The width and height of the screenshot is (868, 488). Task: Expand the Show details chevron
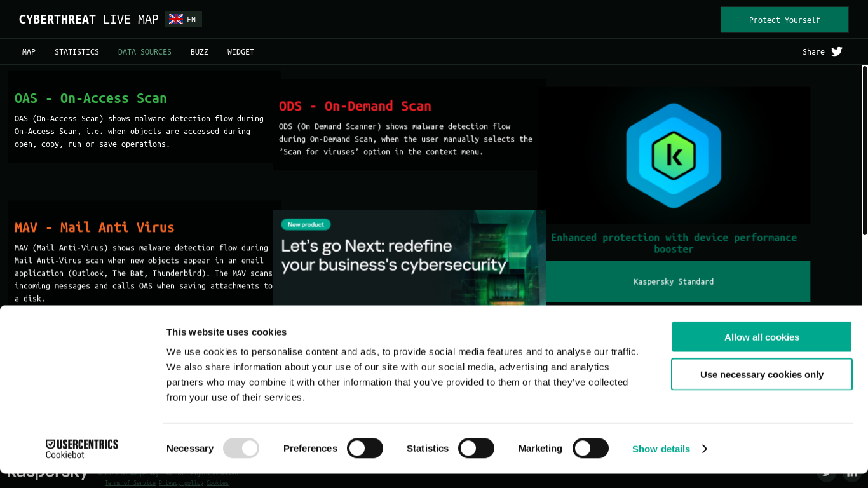tap(704, 449)
